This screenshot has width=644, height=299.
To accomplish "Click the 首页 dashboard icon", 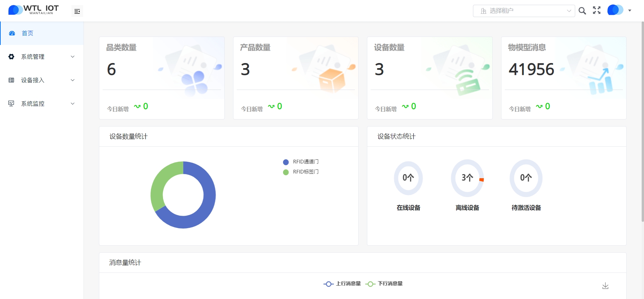I will point(12,33).
